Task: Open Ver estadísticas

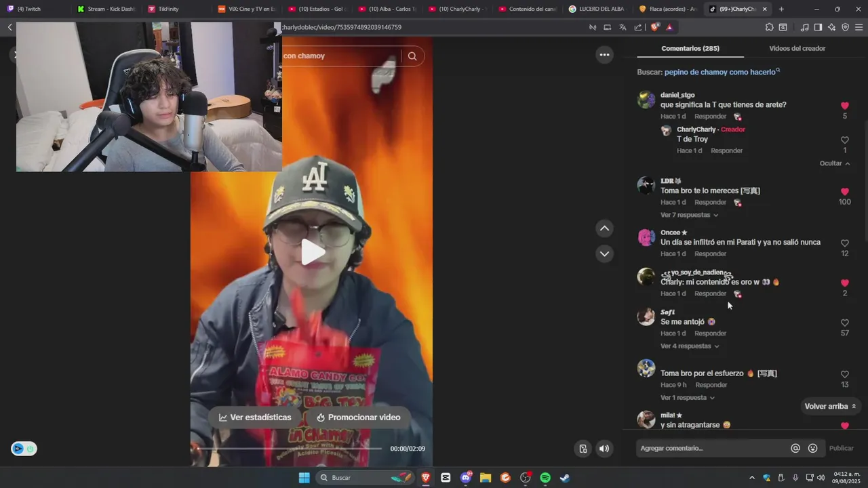Action: 255,418
